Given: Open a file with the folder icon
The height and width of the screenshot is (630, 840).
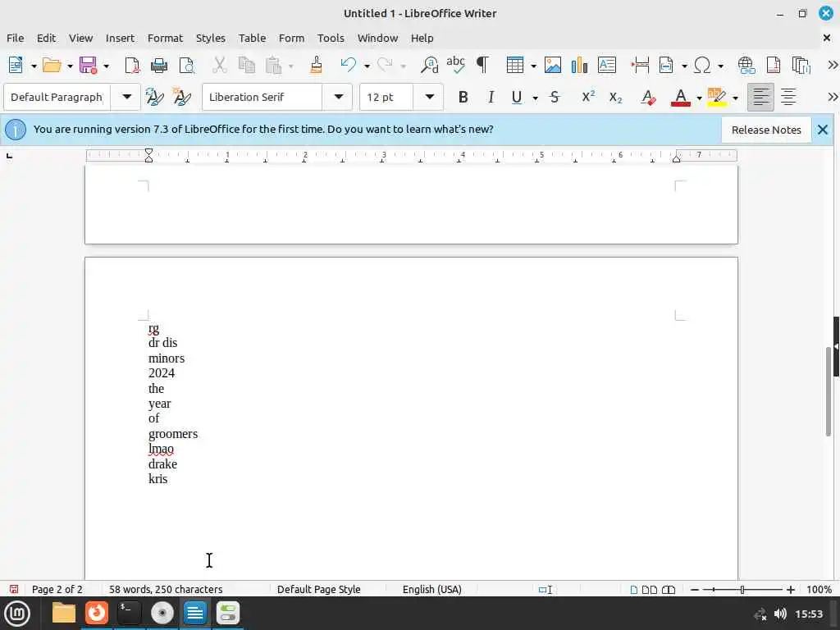Looking at the screenshot, I should tap(52, 65).
